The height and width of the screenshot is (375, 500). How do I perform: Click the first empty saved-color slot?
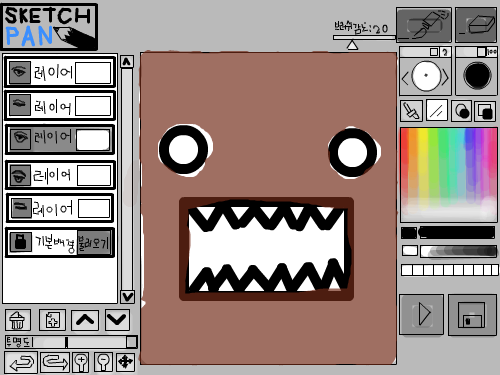[407, 270]
